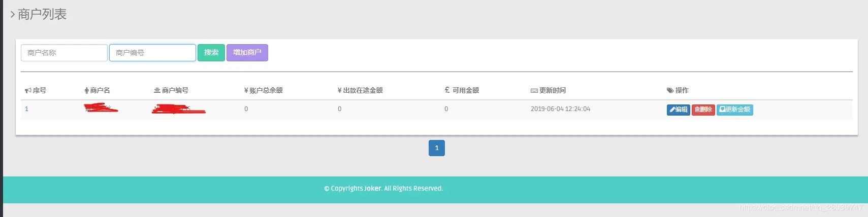Click the 账户总余额 column header
This screenshot has width=868, height=217.
click(264, 90)
